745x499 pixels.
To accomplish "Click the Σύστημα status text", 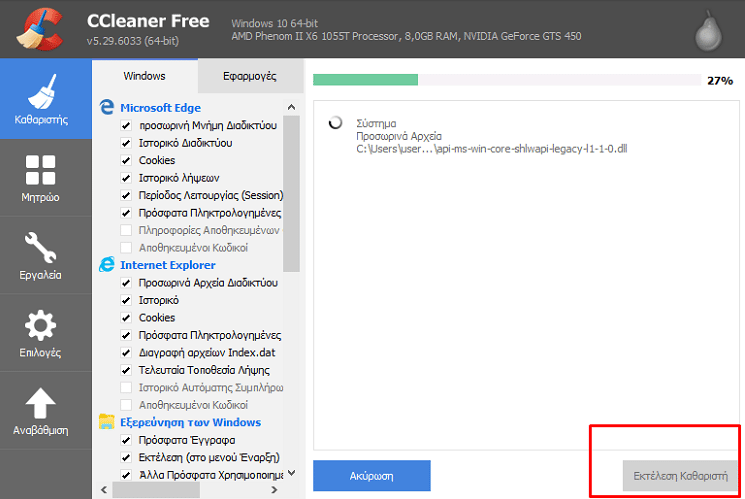I will click(x=376, y=124).
